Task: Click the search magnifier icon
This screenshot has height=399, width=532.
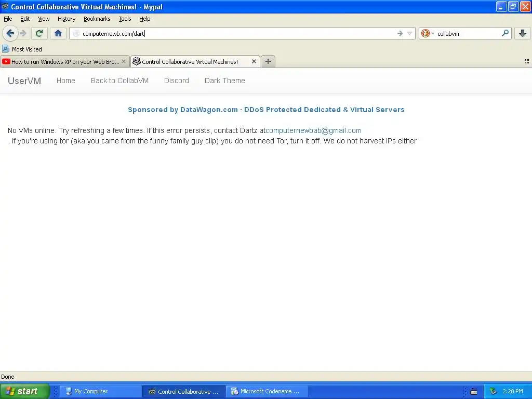Action: [x=505, y=33]
